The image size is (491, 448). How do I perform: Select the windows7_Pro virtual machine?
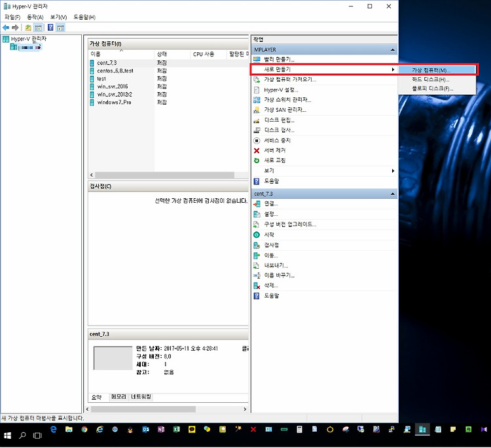click(114, 102)
